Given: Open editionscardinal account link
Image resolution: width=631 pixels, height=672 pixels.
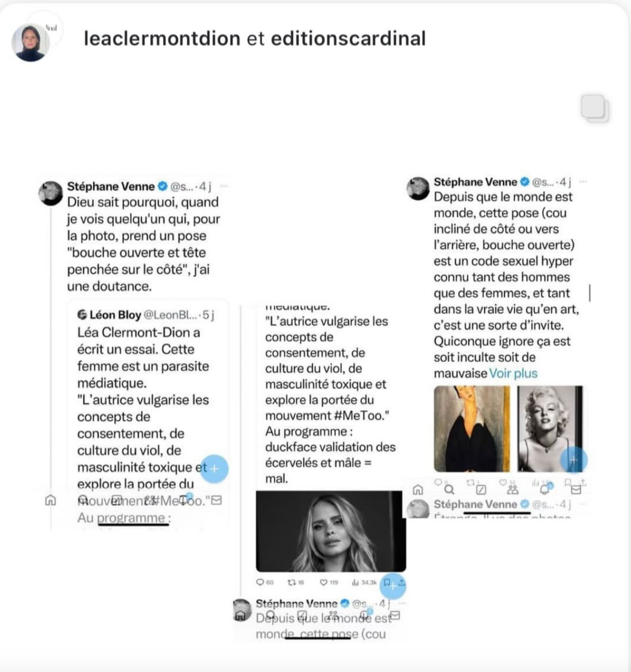Looking at the screenshot, I should point(348,38).
